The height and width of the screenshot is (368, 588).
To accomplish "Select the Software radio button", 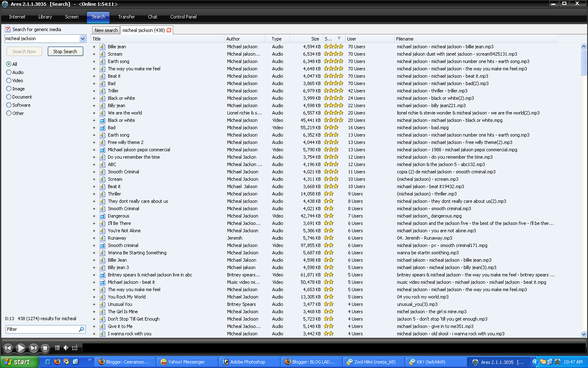I will click(9, 105).
